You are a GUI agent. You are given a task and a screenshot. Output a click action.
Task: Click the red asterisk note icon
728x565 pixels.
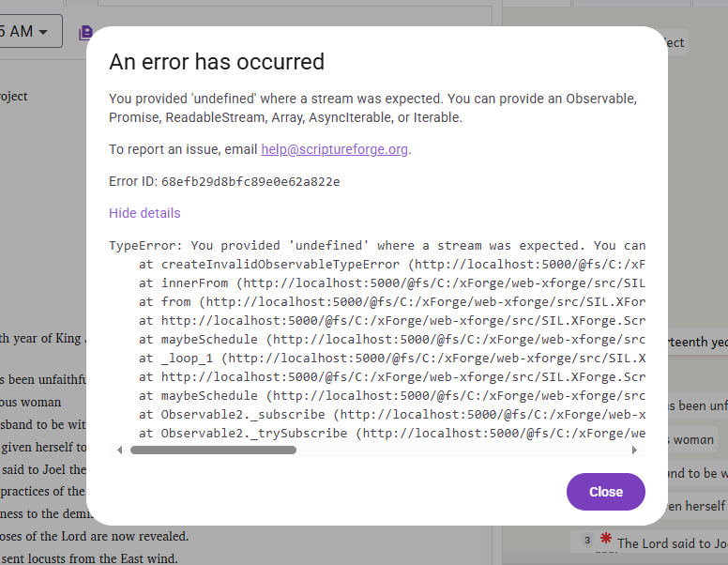[x=605, y=539]
